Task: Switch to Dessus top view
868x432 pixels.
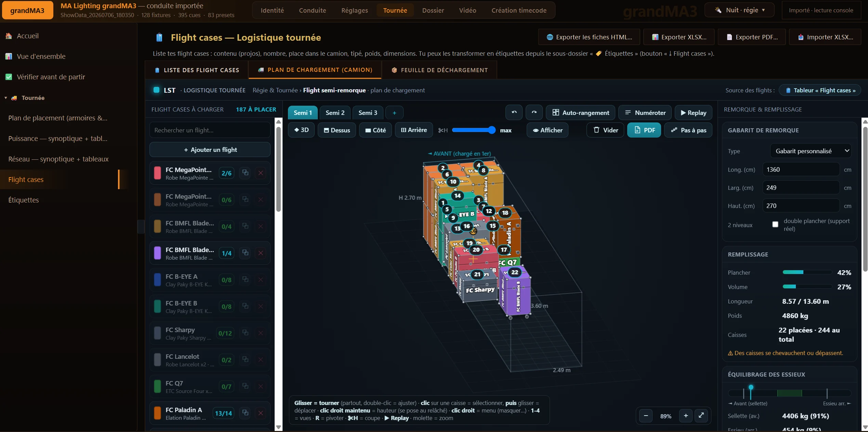Action: coord(337,130)
